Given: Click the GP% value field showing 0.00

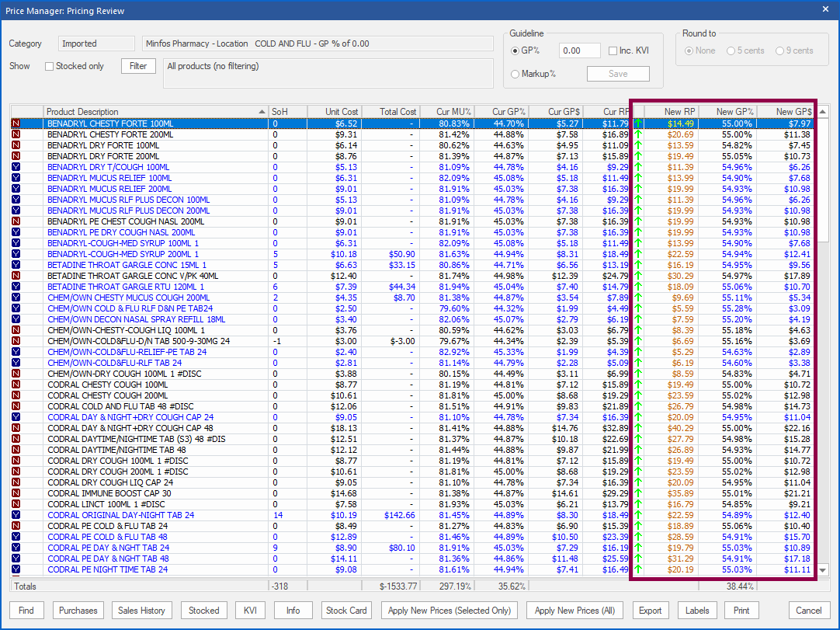Looking at the screenshot, I should tap(578, 50).
